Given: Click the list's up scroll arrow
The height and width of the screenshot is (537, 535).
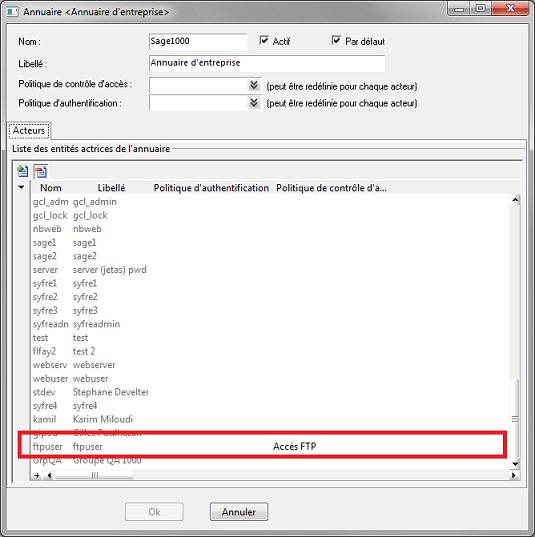Looking at the screenshot, I should pyautogui.click(x=515, y=200).
